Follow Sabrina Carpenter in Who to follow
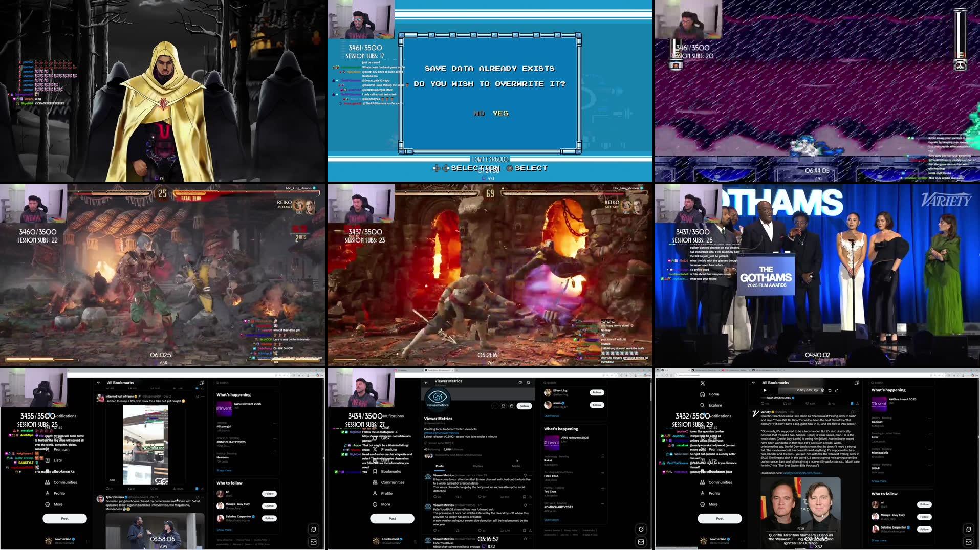Screen dimensions: 980x550 [x=924, y=530]
